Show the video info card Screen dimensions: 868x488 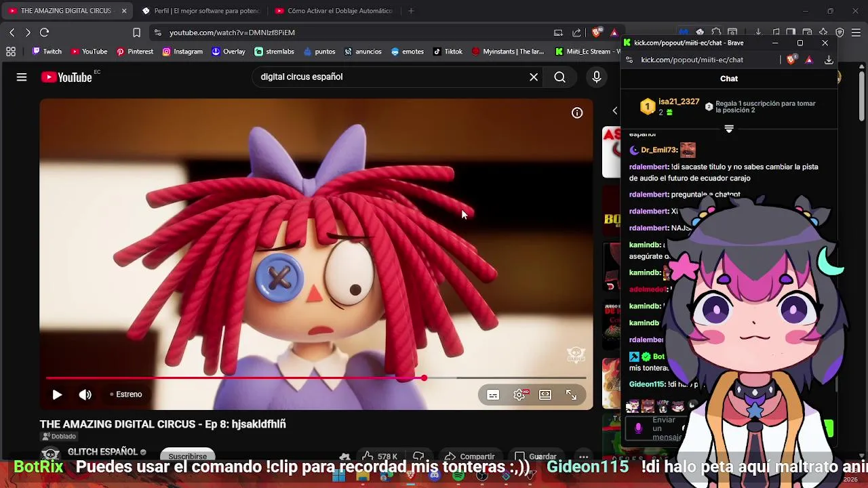click(x=577, y=113)
